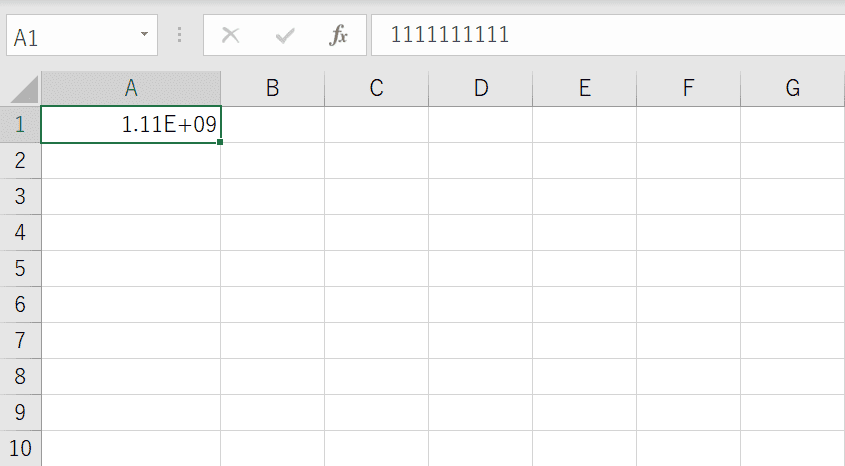This screenshot has width=845, height=466.
Task: Select column D header
Action: point(481,88)
